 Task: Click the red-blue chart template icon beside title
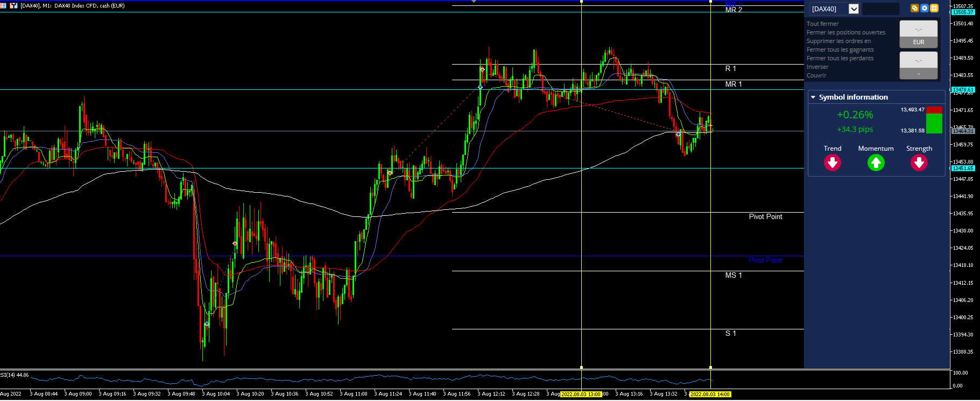(x=14, y=5)
